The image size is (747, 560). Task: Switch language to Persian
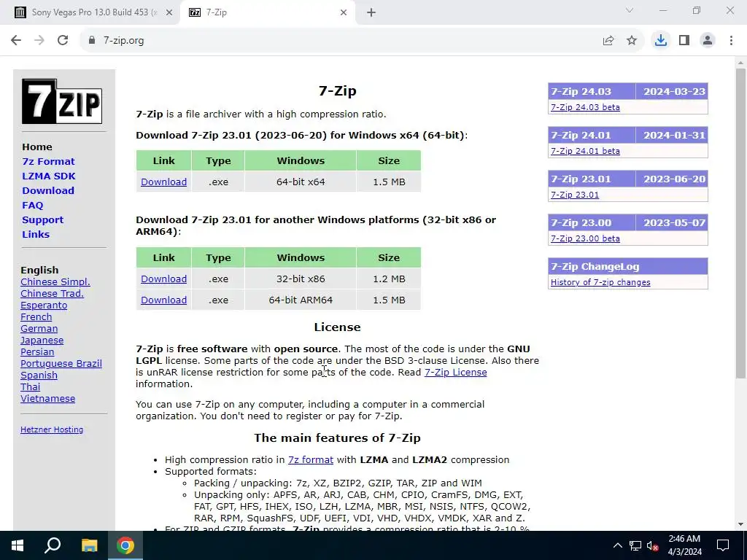pyautogui.click(x=37, y=352)
